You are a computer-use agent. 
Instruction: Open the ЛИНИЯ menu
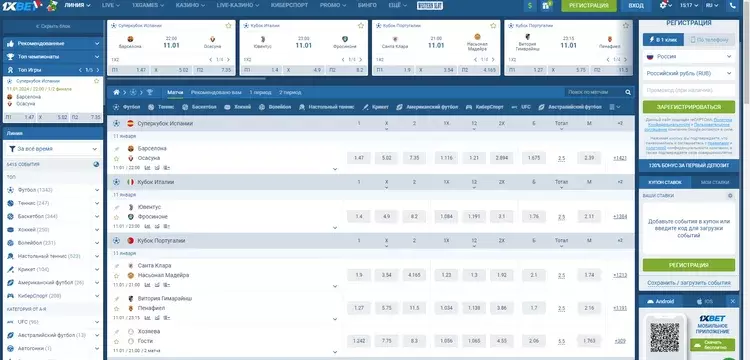(x=77, y=5)
